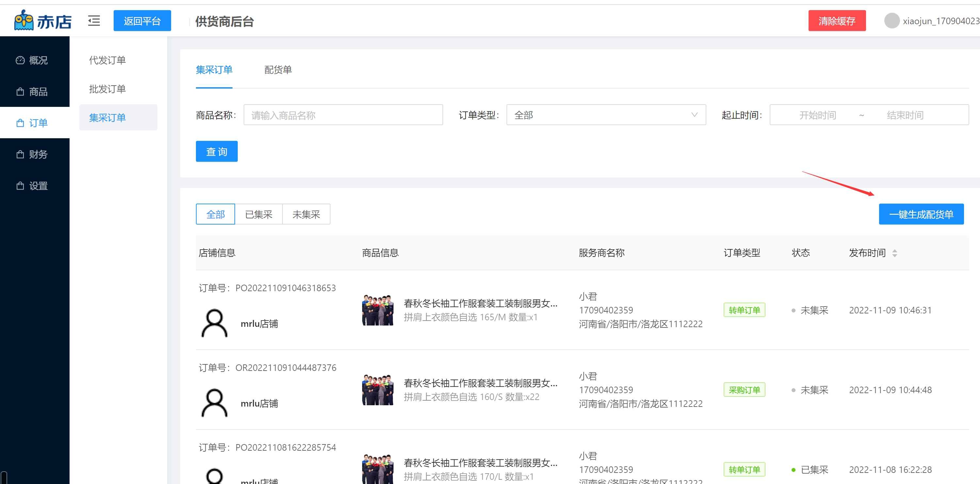Click the 结束时间 date field
The width and height of the screenshot is (980, 484).
tap(905, 115)
